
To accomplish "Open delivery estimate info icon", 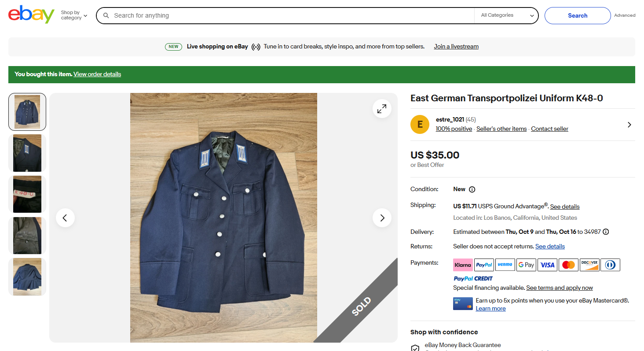I will click(606, 232).
